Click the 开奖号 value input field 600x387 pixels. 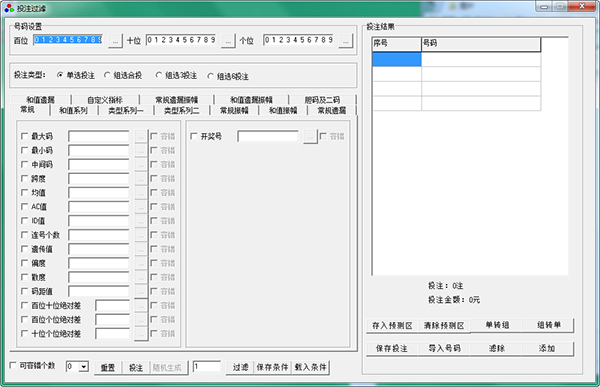pos(268,136)
